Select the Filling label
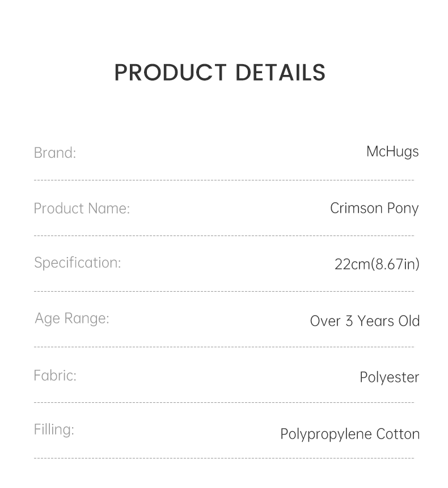This screenshot has height=488, width=448. click(x=54, y=430)
